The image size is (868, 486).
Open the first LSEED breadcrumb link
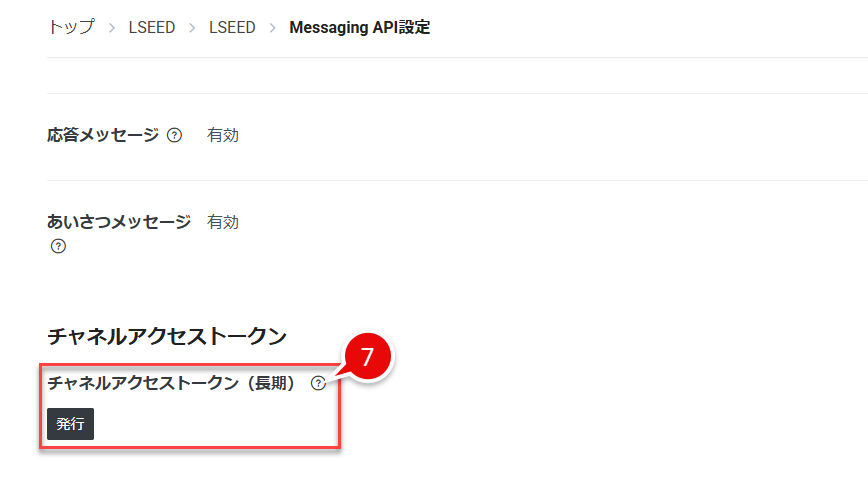point(151,28)
